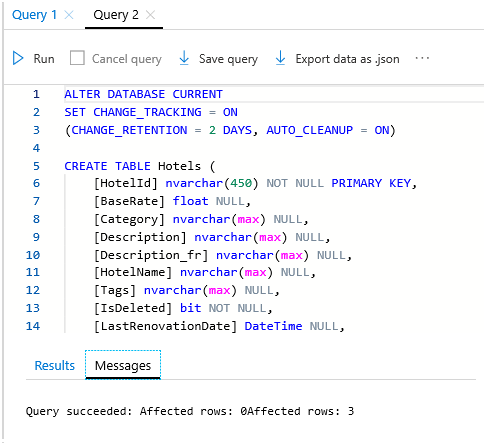Click line number 5 in the editor
This screenshot has height=443, width=487.
pos(36,166)
